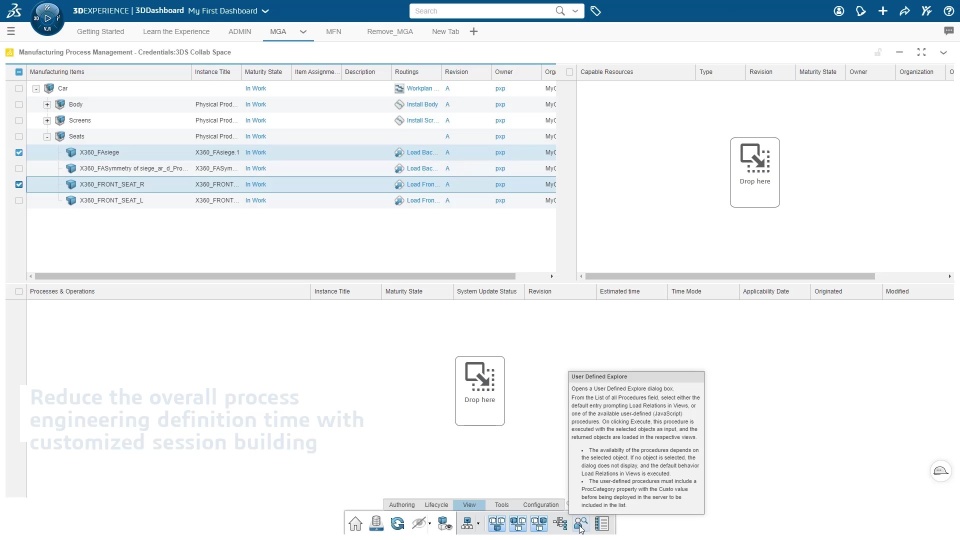Open the Install Body routing link
Viewport: 960px width, 540px height.
(x=422, y=104)
